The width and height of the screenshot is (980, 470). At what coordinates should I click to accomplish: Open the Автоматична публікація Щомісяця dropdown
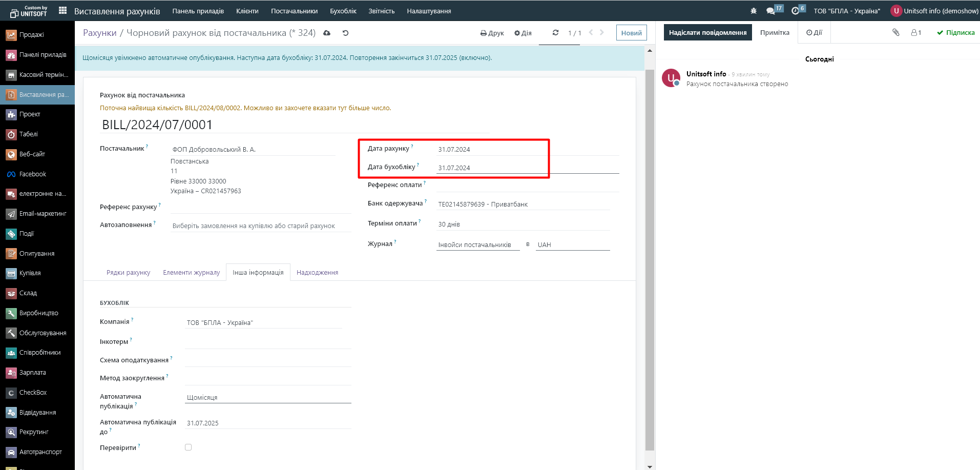tap(267, 397)
